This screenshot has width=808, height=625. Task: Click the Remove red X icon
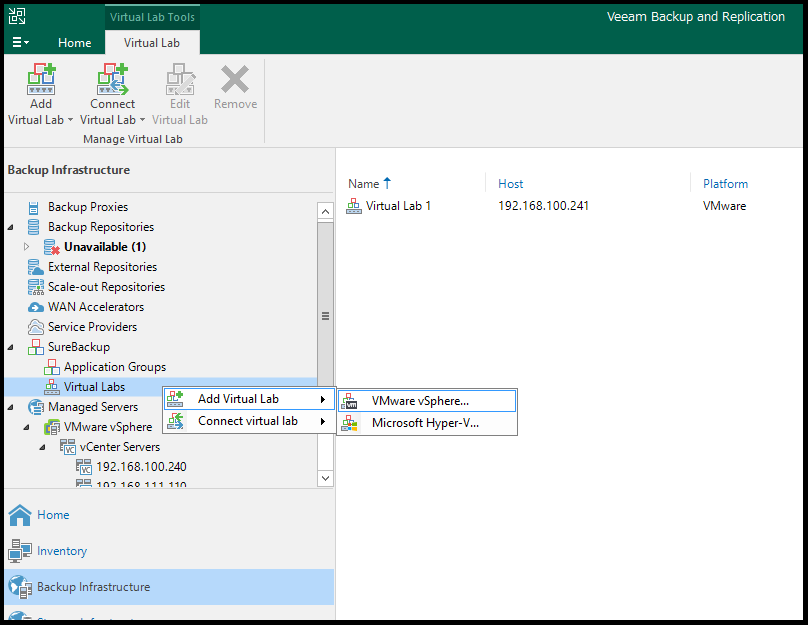[x=235, y=79]
